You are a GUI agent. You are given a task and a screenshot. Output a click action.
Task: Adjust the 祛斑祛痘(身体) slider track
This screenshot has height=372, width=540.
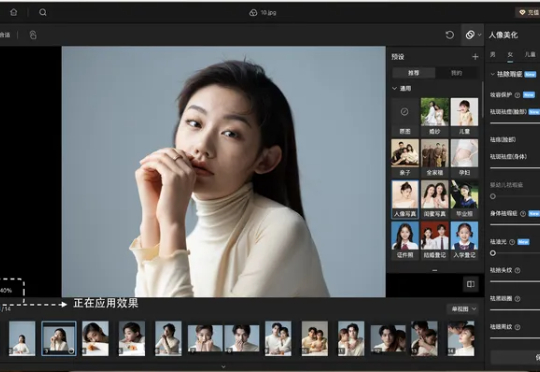(x=515, y=168)
